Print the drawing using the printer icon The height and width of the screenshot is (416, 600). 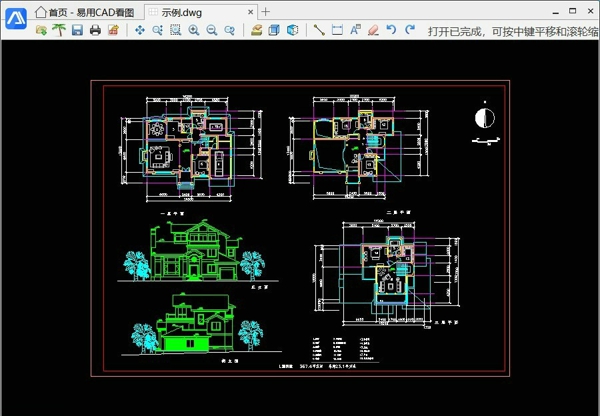click(95, 31)
